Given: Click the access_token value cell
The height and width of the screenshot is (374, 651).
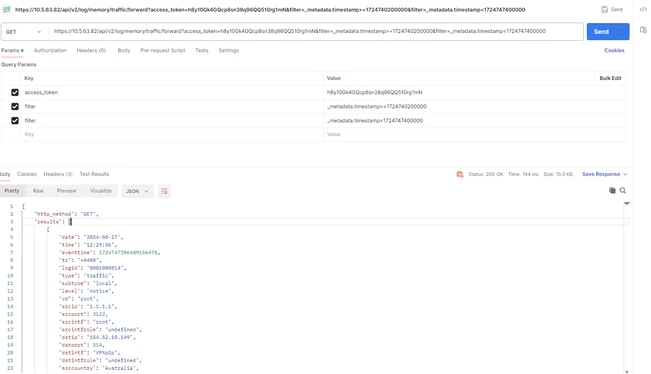Looking at the screenshot, I should coord(474,92).
